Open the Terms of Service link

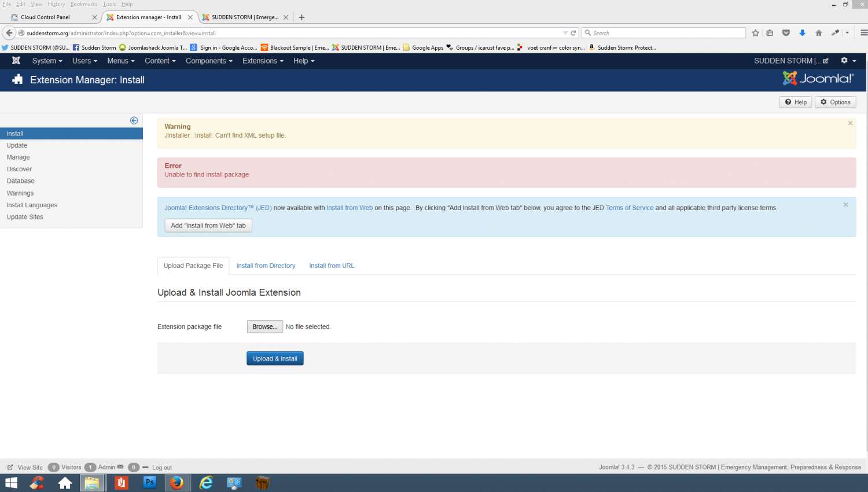(x=629, y=208)
